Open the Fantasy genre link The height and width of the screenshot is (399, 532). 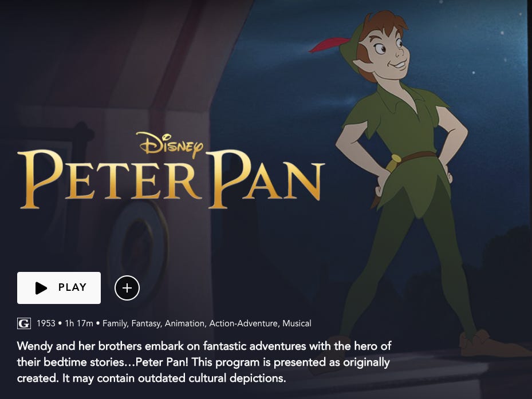pyautogui.click(x=146, y=323)
